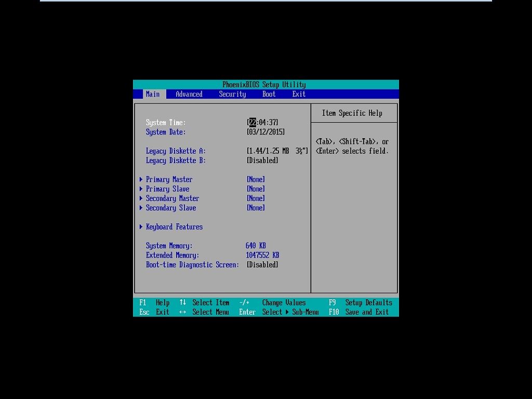
Task: Expand the Keyboard Features submenu arrow
Action: tap(141, 227)
